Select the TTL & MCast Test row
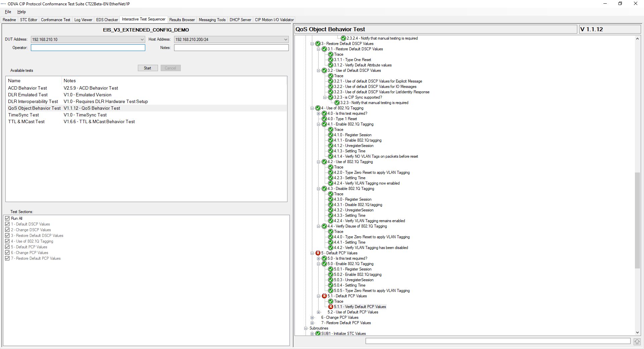 pos(26,122)
